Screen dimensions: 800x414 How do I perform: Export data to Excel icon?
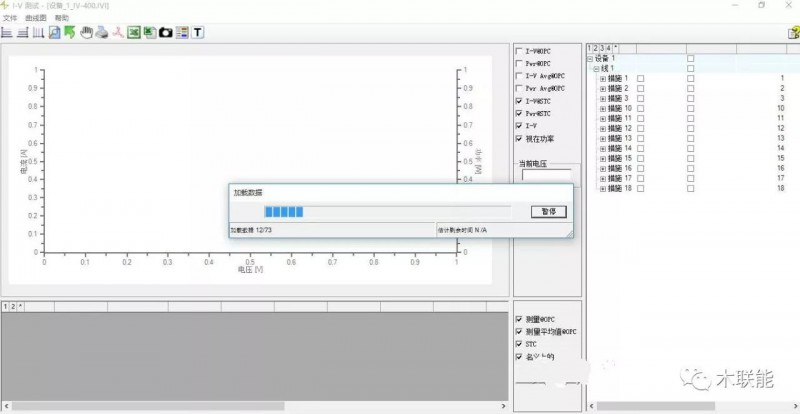pos(134,33)
